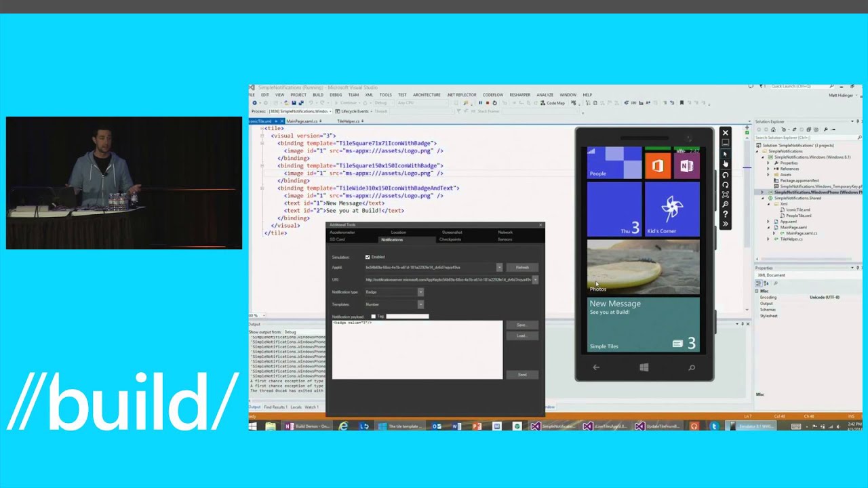Switch to Location tab
The image size is (868, 488).
coord(398,232)
